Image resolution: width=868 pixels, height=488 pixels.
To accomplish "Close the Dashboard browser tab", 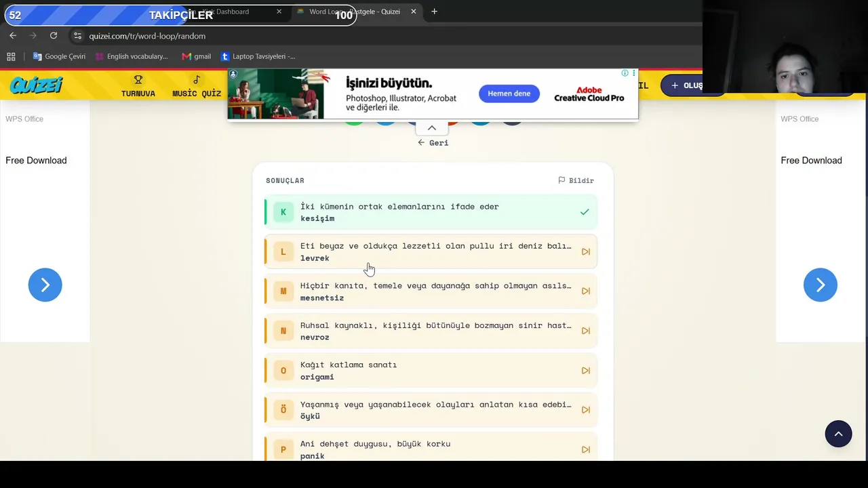I will (x=279, y=12).
